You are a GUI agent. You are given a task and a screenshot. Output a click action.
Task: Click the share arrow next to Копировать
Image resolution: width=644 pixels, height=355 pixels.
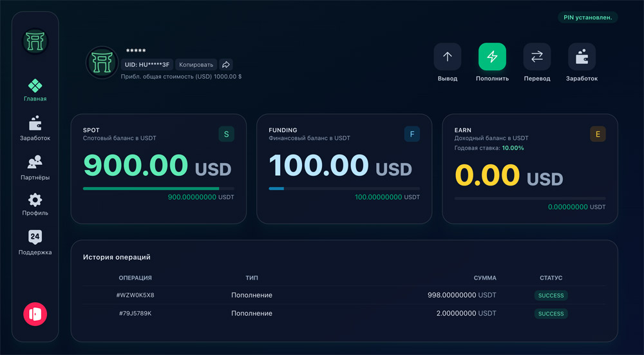tap(225, 64)
